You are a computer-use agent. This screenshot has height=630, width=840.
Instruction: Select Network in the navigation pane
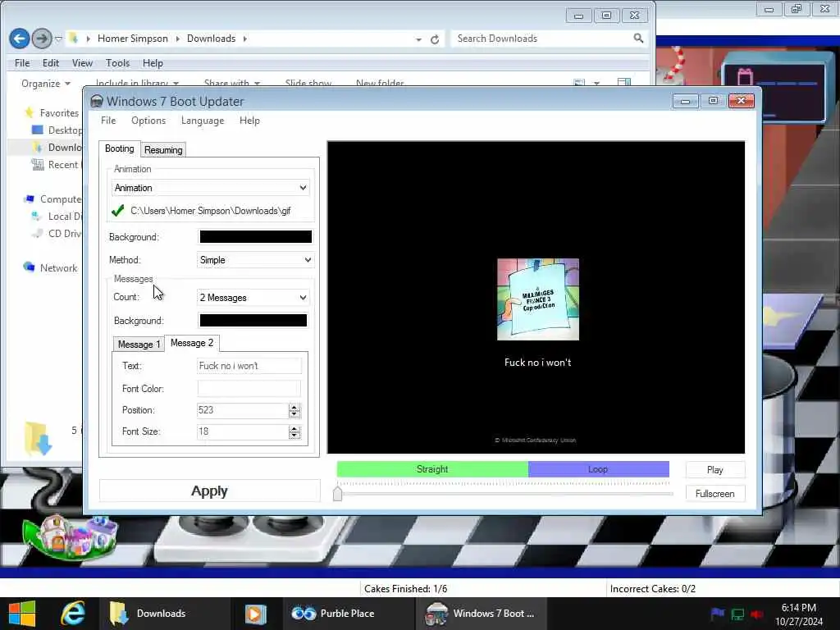51,268
